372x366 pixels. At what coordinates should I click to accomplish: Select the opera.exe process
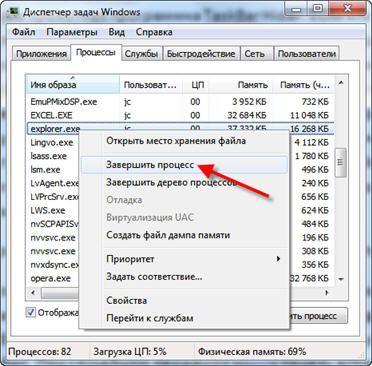(50, 278)
